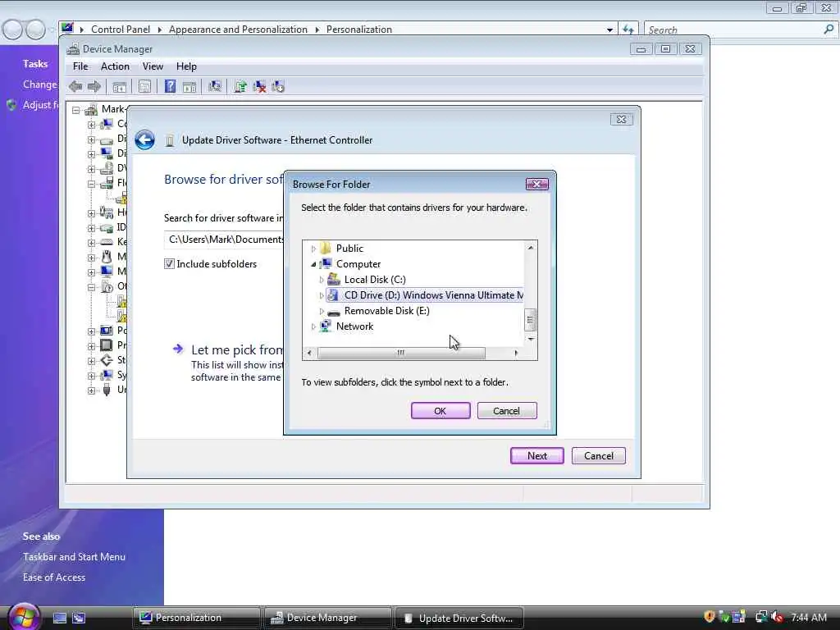Click OK in Browse For Folder dialog

pyautogui.click(x=441, y=411)
